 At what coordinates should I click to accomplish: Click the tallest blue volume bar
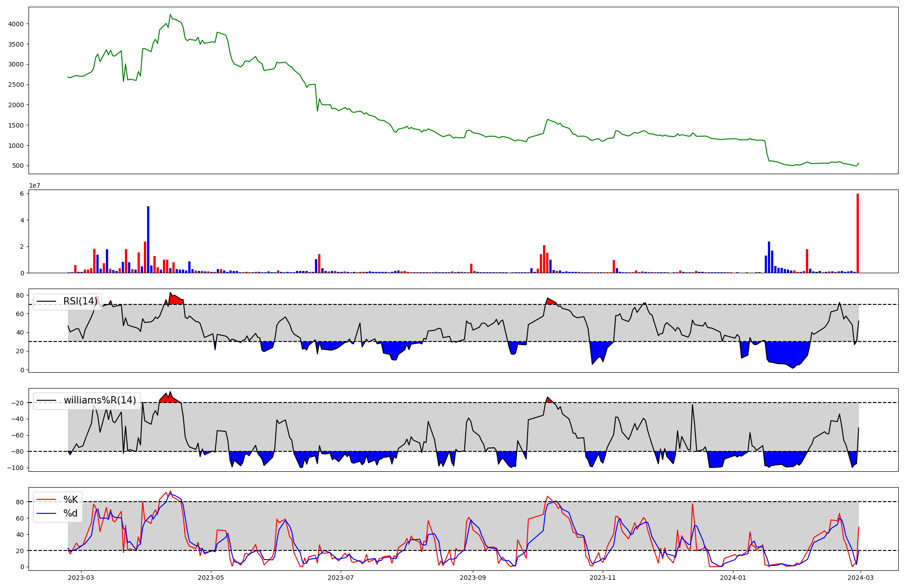click(x=148, y=240)
